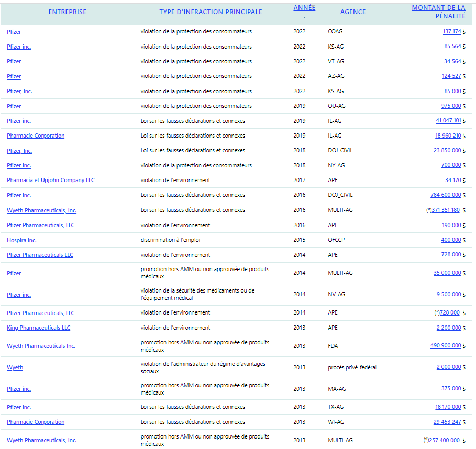Open the 9 500 000 NV-AG penalty
This screenshot has height=449, width=476.
click(x=449, y=295)
